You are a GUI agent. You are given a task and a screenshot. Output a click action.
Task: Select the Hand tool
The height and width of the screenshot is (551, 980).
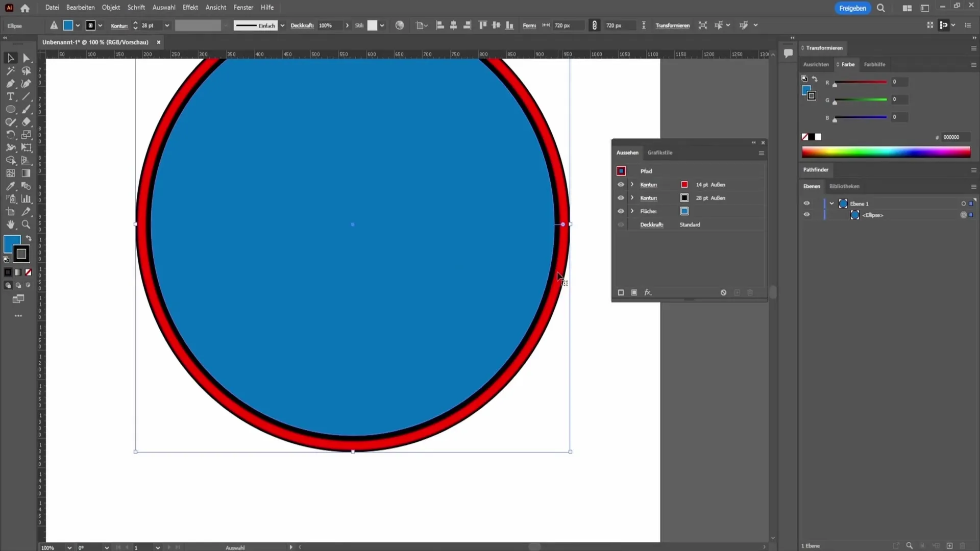[x=10, y=224]
